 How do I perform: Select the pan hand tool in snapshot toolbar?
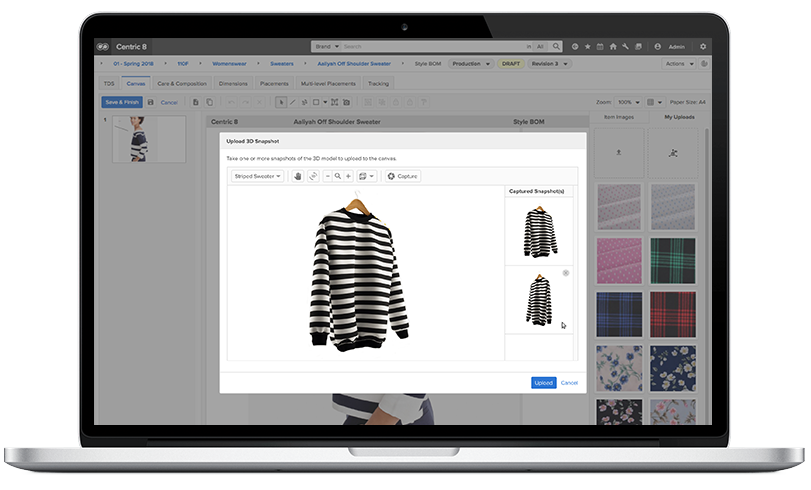click(297, 176)
